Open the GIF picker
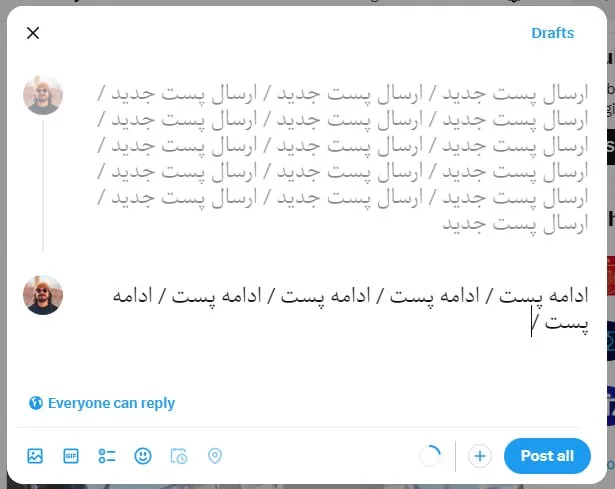 pos(71,456)
